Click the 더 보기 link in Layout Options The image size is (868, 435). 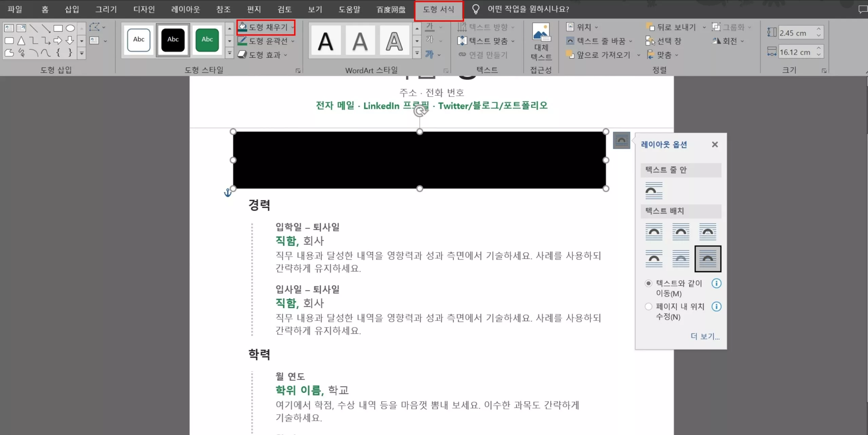(x=705, y=336)
